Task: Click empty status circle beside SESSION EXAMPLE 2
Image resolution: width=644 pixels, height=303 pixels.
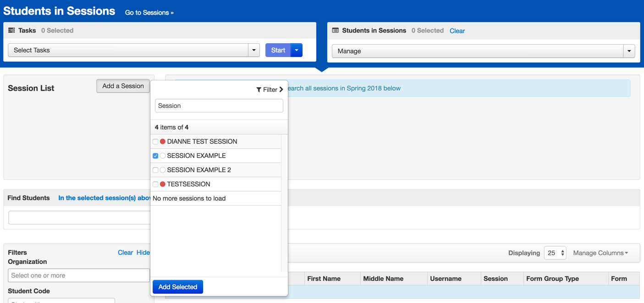Action: pyautogui.click(x=163, y=170)
